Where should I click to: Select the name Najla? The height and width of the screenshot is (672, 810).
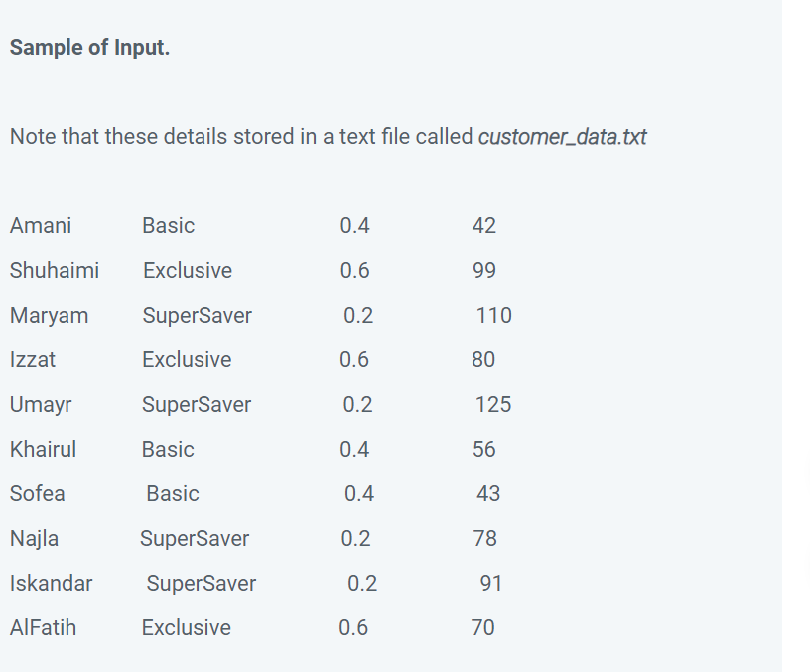(34, 539)
